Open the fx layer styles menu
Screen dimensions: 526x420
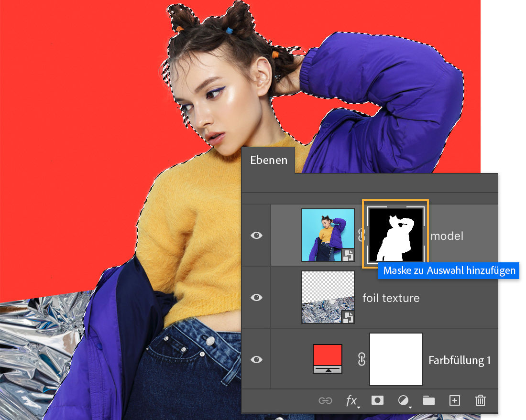click(352, 401)
